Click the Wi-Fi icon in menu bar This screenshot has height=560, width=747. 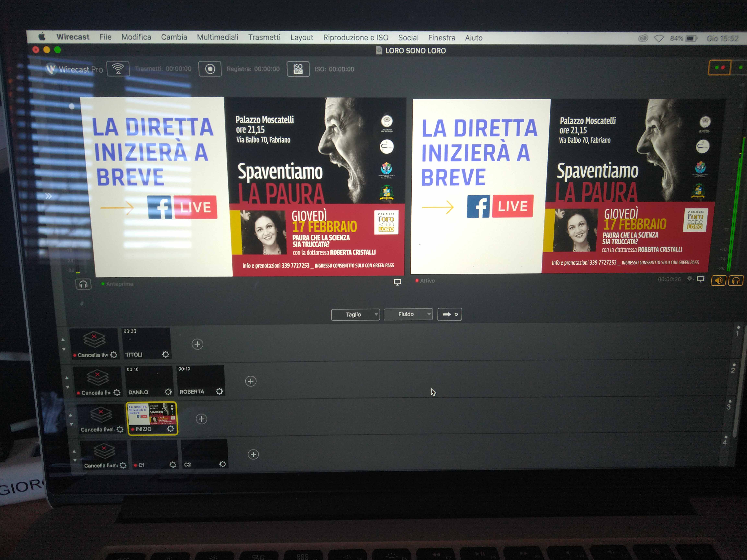click(x=658, y=38)
